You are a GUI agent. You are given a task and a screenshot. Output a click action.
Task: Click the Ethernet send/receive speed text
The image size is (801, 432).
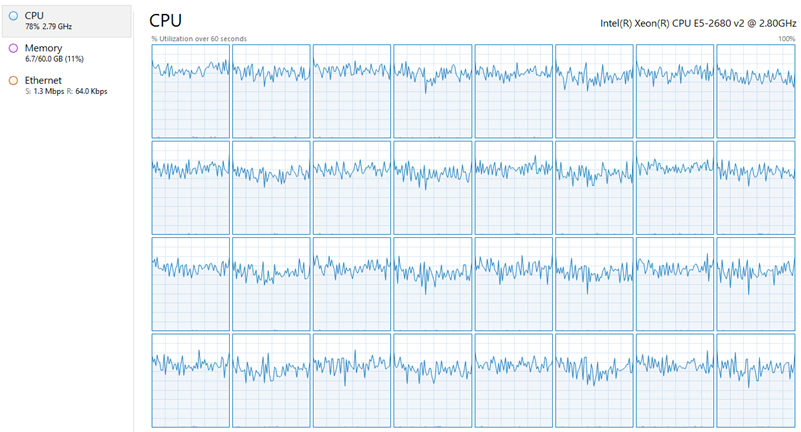[x=66, y=91]
